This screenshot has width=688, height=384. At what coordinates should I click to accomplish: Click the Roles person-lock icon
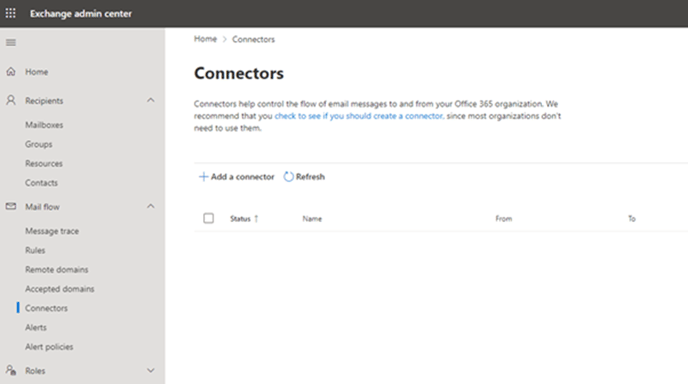click(x=11, y=370)
